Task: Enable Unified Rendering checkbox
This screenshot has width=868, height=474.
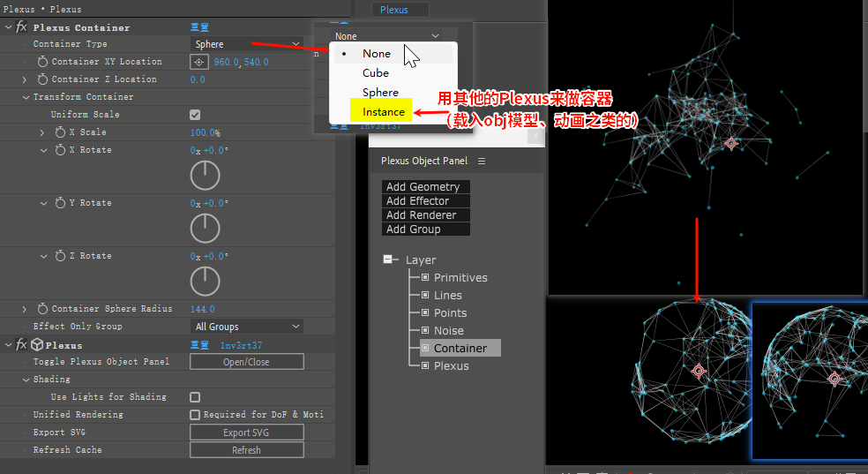Action: pos(195,415)
